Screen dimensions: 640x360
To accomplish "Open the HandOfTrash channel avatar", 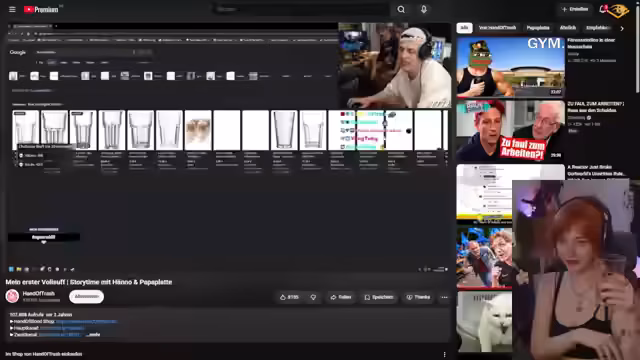I will tap(12, 296).
